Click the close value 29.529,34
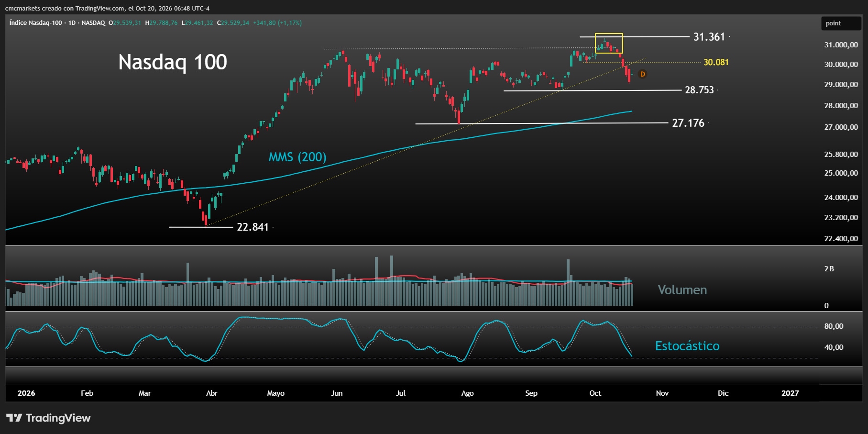 click(x=235, y=22)
